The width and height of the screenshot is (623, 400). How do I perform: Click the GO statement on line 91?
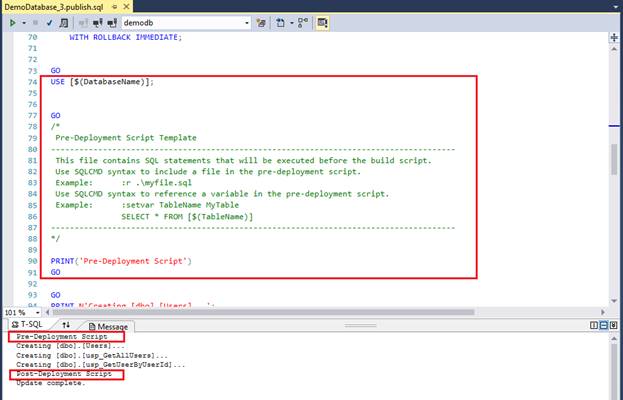coord(55,272)
